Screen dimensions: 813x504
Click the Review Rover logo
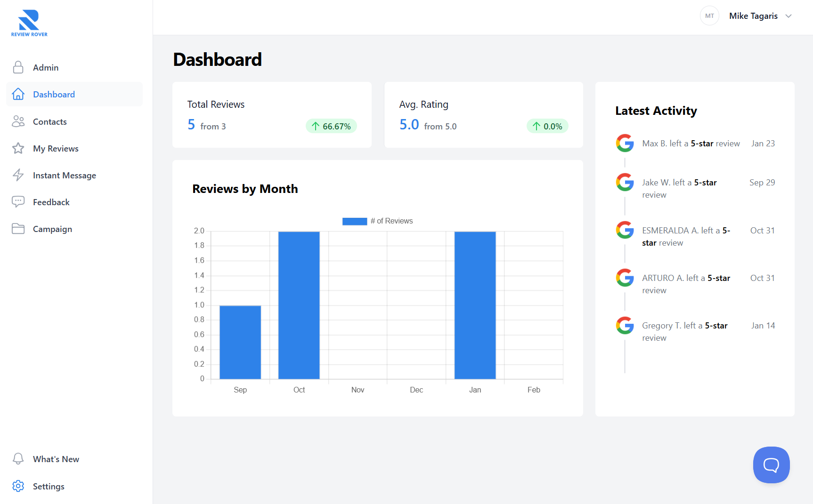pos(29,23)
